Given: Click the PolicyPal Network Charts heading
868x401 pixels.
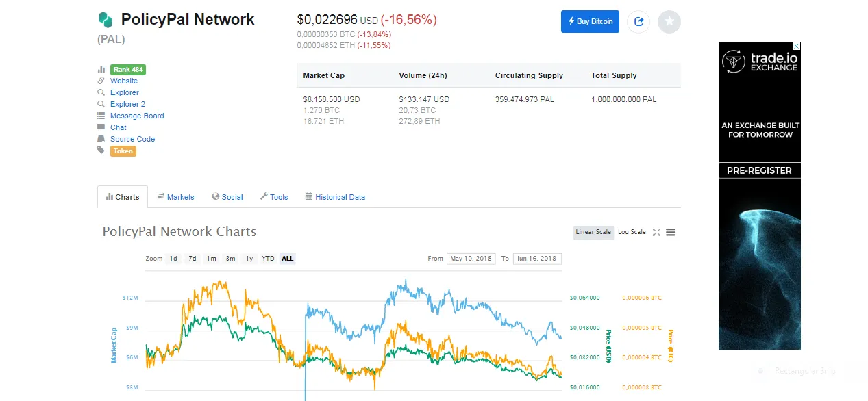Looking at the screenshot, I should (x=179, y=231).
